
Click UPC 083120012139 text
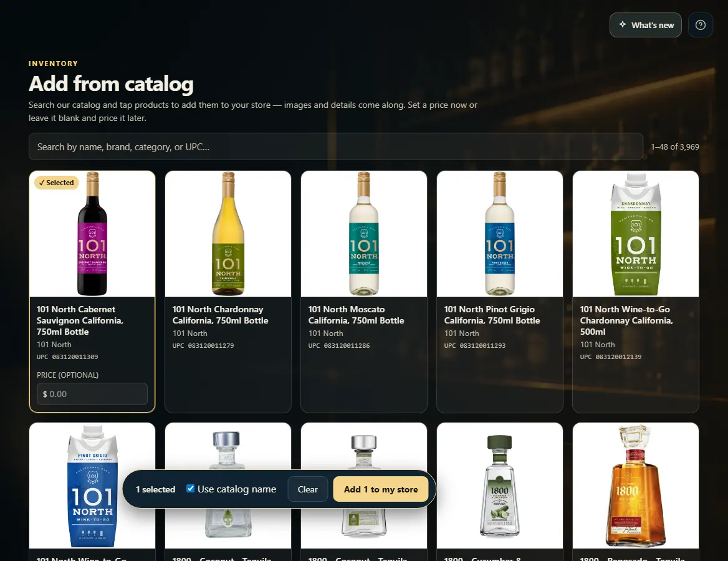tap(611, 357)
